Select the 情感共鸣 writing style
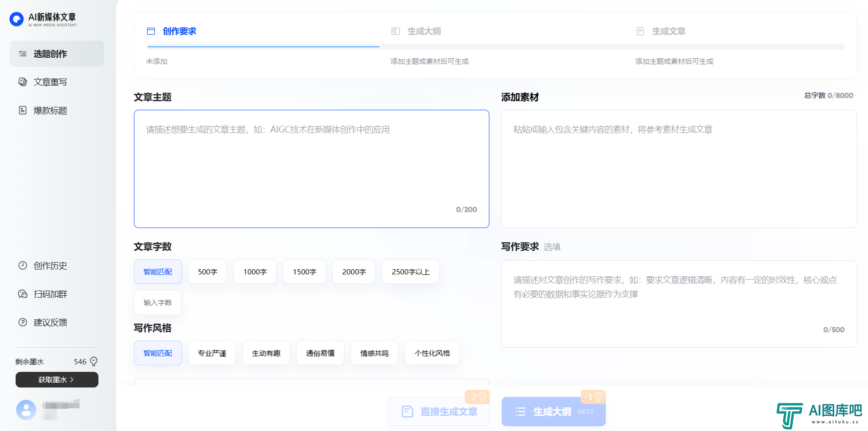The height and width of the screenshot is (431, 868). click(x=374, y=353)
